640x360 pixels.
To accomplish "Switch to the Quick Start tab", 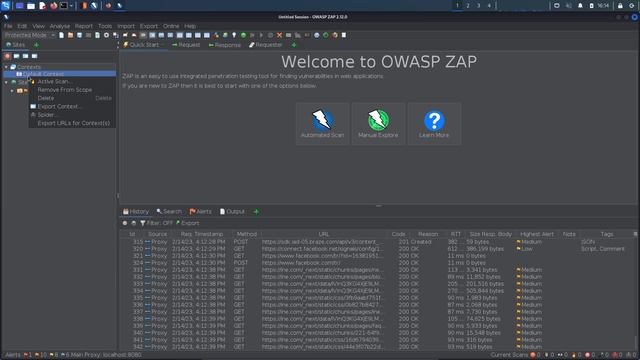I will coord(141,45).
